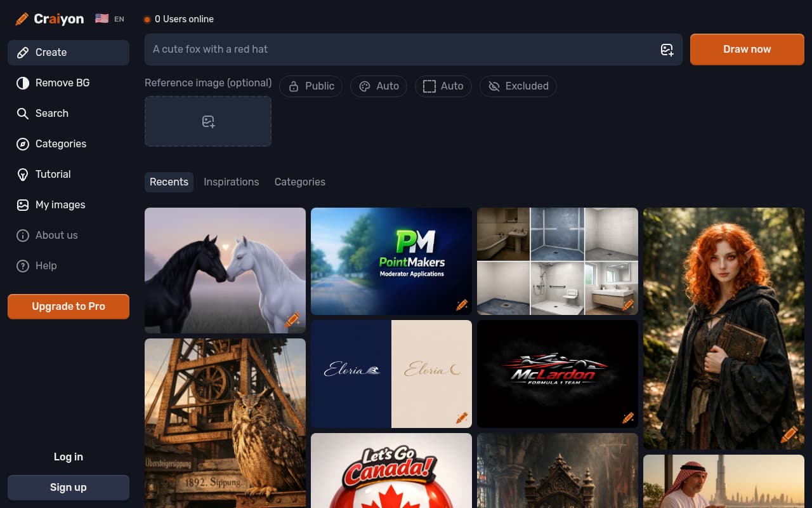Click the image upload icon in prompt field
812x508 pixels.
point(667,50)
